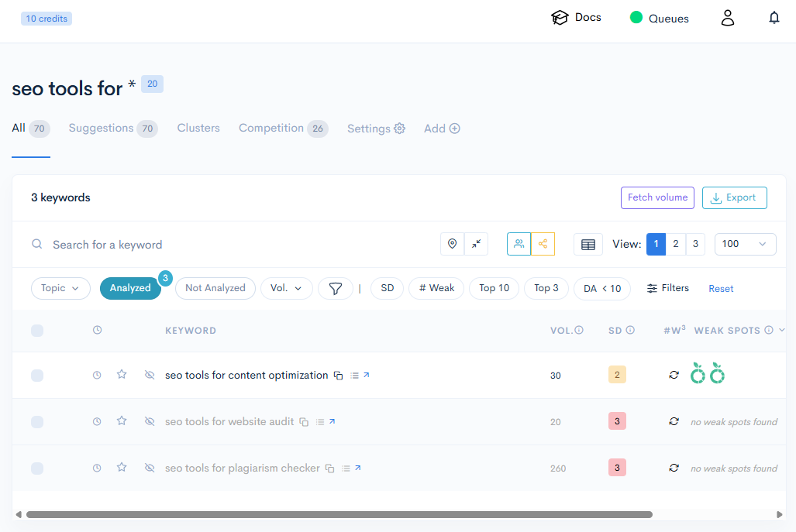Expand the Vol. filter dropdown

pyautogui.click(x=286, y=288)
